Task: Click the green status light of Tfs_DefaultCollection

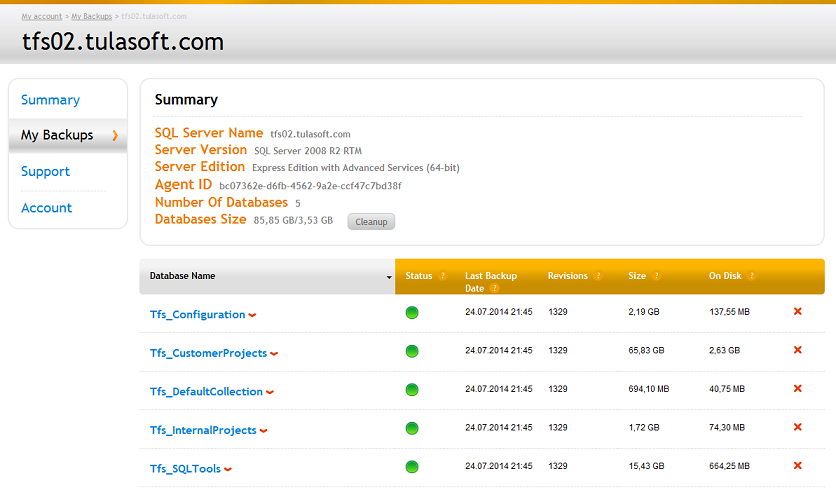Action: tap(412, 390)
